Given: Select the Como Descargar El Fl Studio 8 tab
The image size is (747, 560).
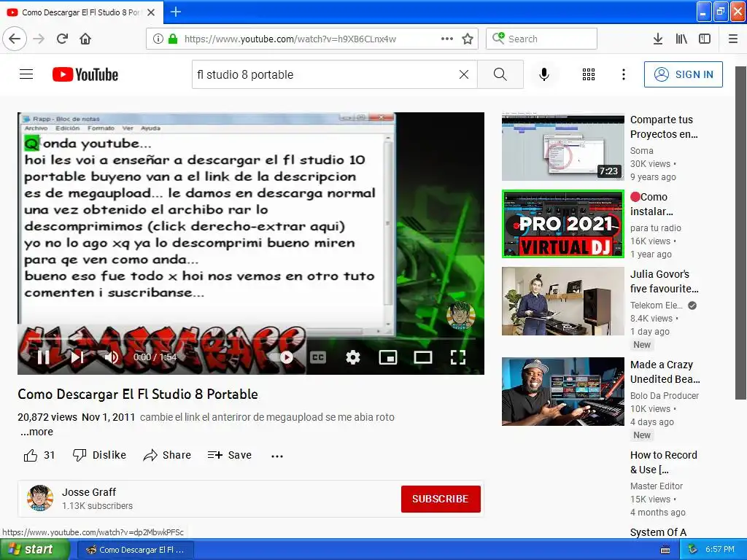Looking at the screenshot, I should click(82, 12).
